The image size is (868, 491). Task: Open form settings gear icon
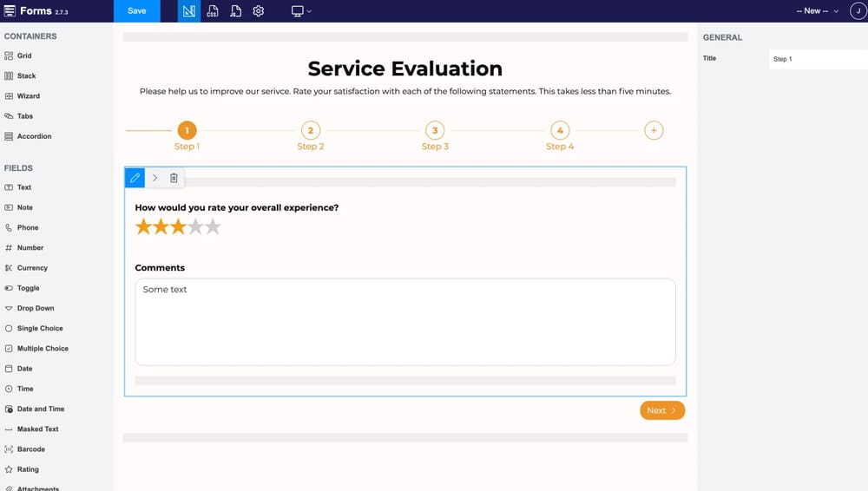[x=258, y=11]
